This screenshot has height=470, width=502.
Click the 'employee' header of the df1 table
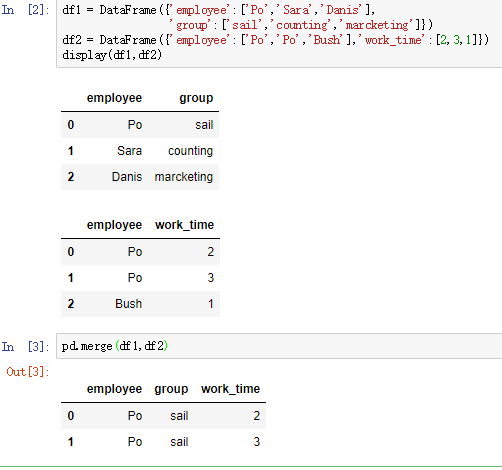pyautogui.click(x=114, y=98)
